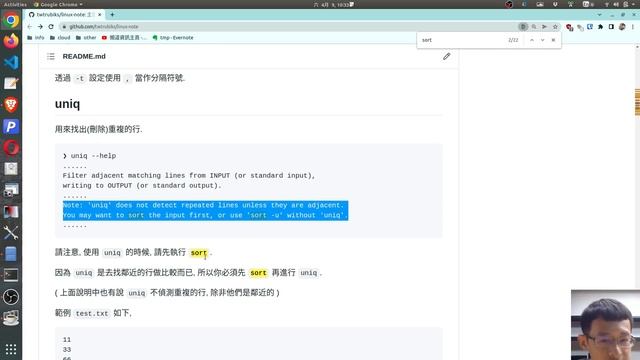Viewport: 640px width, 360px height.
Task: Click the page vertical scrollbar
Action: pyautogui.click(x=637, y=202)
